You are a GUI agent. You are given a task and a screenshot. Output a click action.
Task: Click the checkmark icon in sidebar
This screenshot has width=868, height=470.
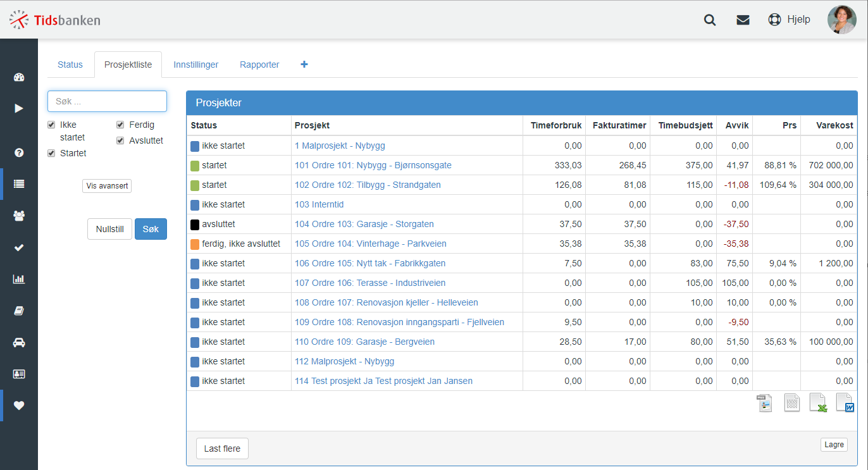point(19,247)
